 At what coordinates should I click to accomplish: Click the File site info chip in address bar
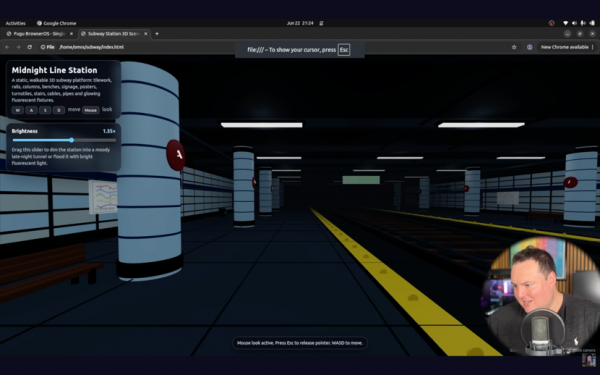(x=48, y=47)
